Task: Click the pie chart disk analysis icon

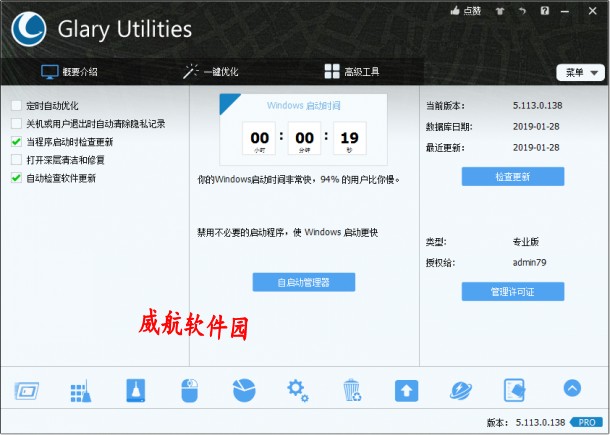Action: pos(244,390)
